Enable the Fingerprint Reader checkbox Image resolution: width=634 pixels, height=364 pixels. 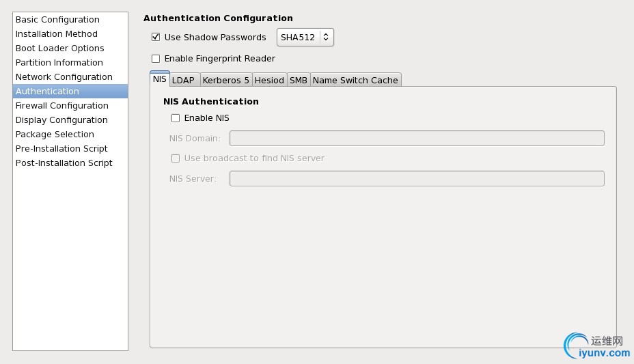[x=156, y=59]
